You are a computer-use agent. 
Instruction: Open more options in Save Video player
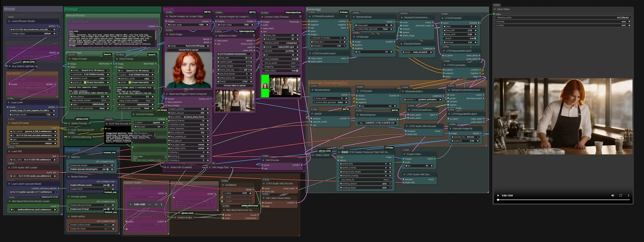[629, 195]
